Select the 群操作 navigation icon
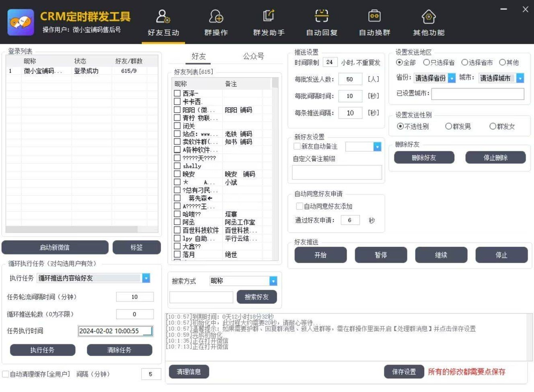Viewport: 534px width, 392px height. [216, 17]
